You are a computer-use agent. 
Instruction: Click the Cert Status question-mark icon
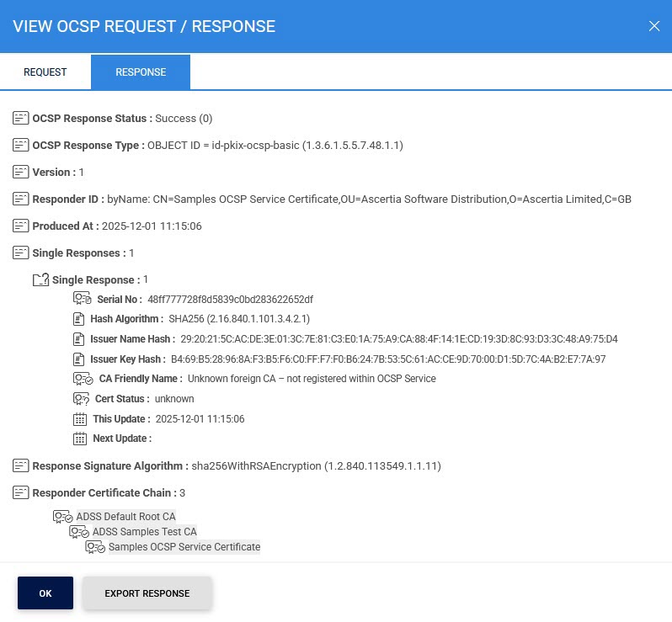click(x=82, y=399)
